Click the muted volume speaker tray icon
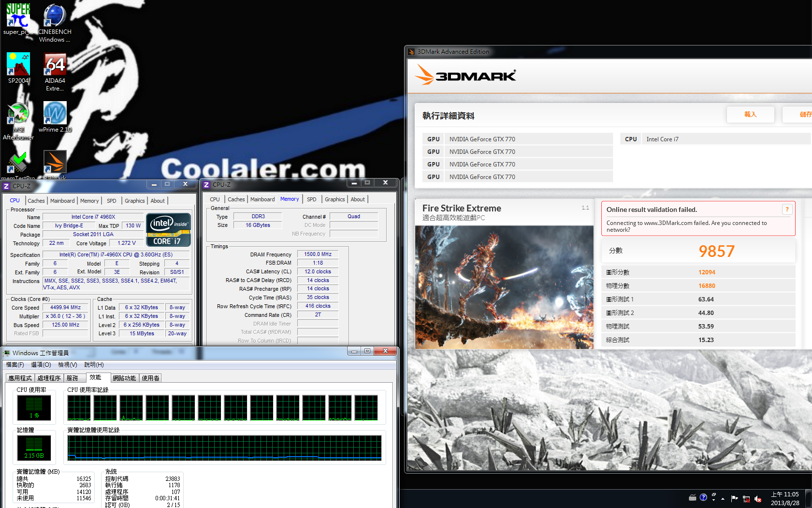The height and width of the screenshot is (508, 812). click(758, 499)
